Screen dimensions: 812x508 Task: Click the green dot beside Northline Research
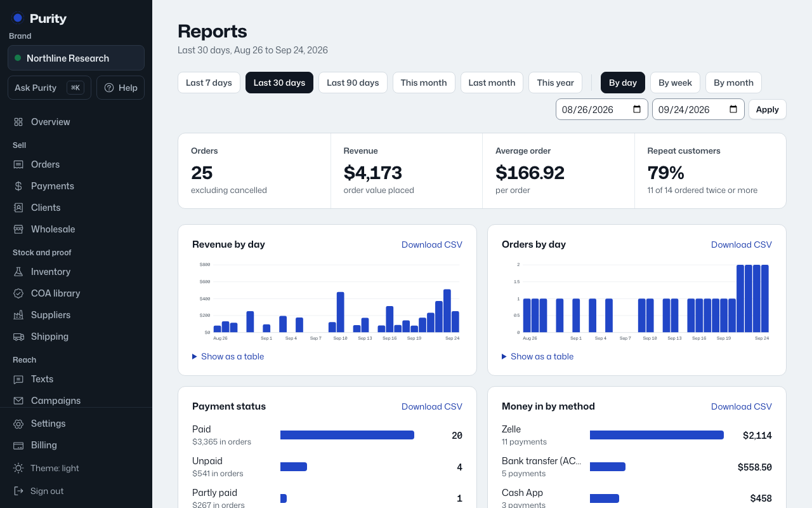(18, 58)
